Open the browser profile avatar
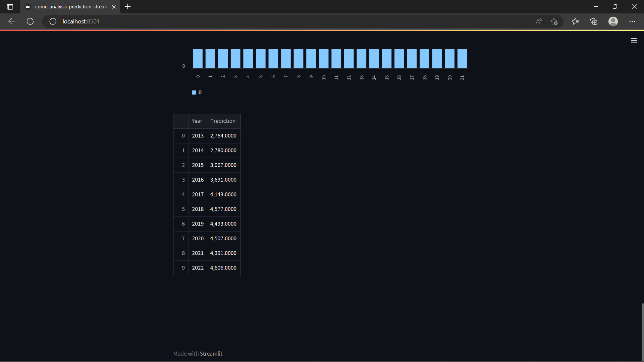Image resolution: width=644 pixels, height=362 pixels. [x=613, y=21]
